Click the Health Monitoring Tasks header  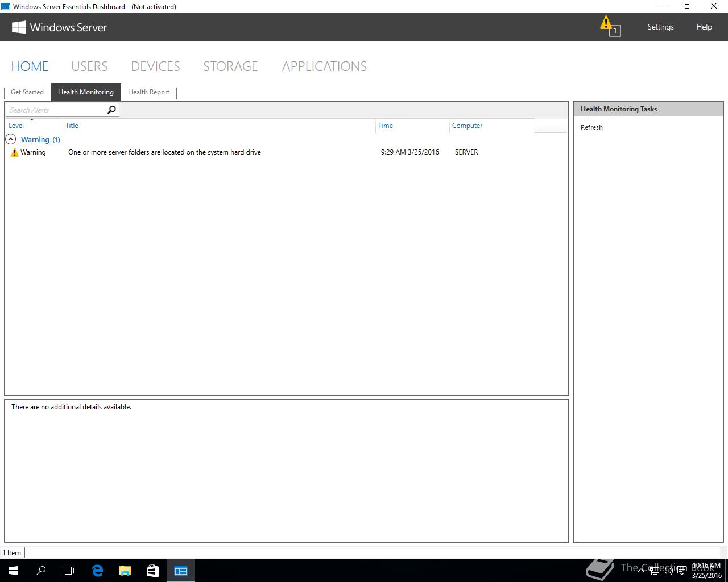tap(648, 109)
